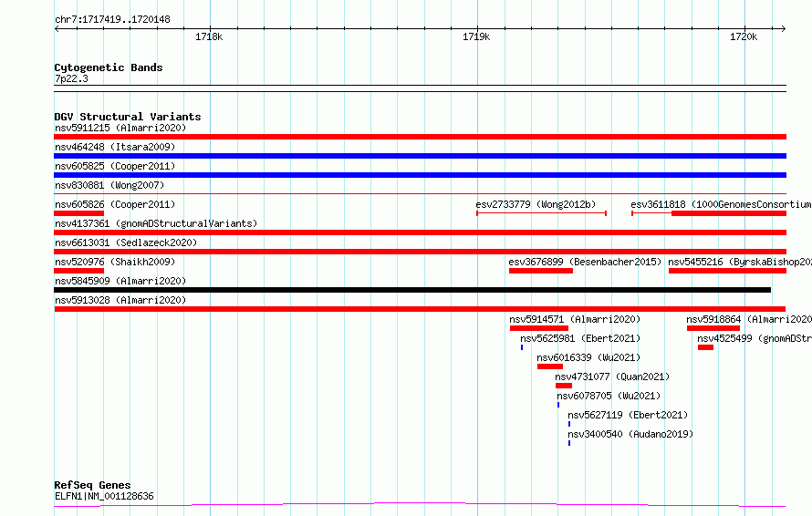812x516 pixels.
Task: Click the ELFN1|NM_001128636 gene label
Action: click(x=104, y=496)
